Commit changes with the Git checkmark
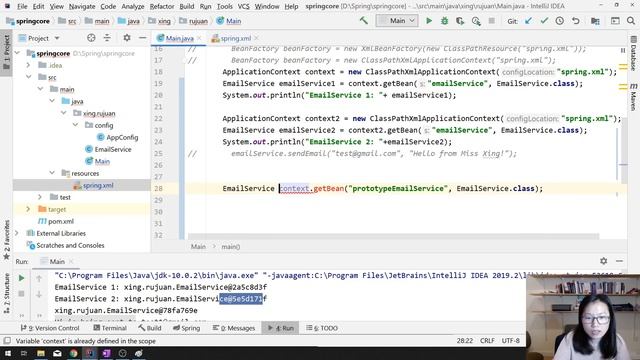 tap(544, 21)
